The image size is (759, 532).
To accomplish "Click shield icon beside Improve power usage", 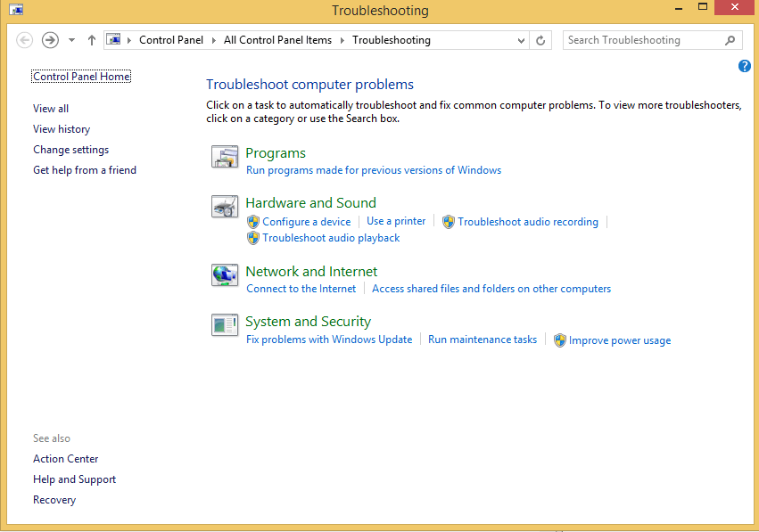I will (560, 340).
